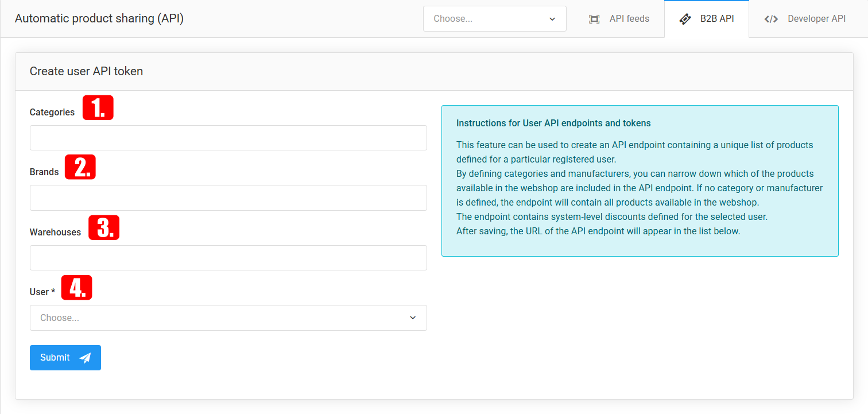Click the chevron arrow in header dropdown

coord(552,19)
